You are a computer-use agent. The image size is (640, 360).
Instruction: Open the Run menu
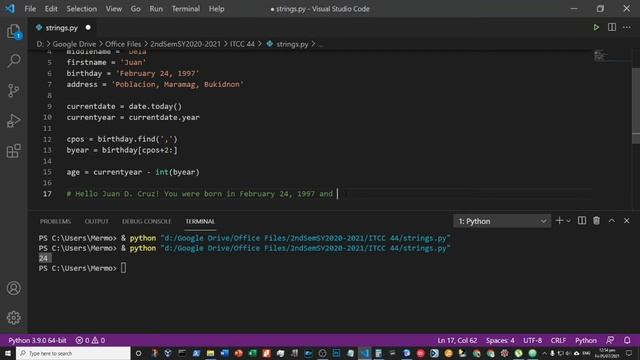156,9
